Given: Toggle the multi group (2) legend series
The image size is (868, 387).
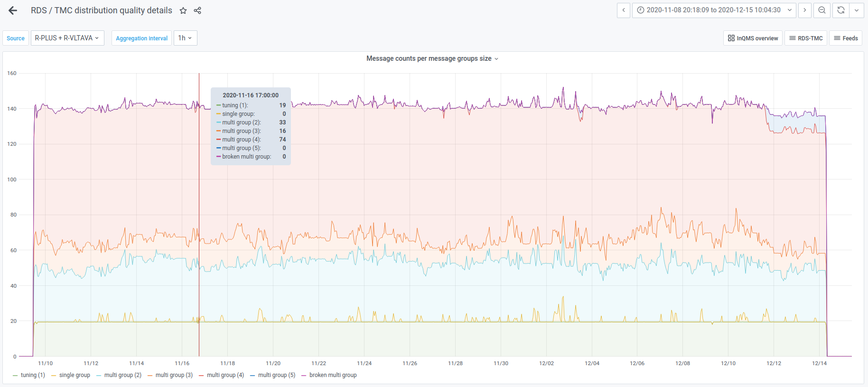Looking at the screenshot, I should tap(123, 375).
